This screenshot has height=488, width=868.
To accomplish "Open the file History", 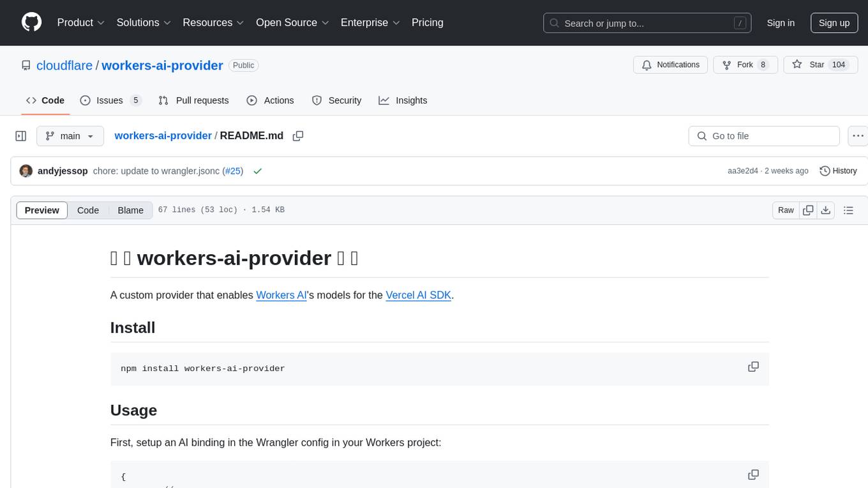I will [838, 171].
